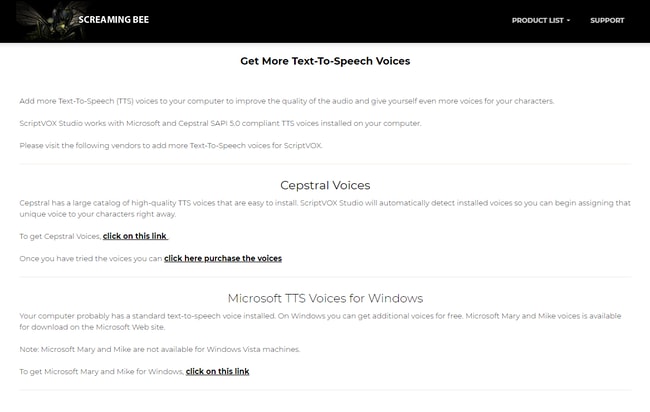650x412 pixels.
Task: Click the "To get Cepstral Voices," text
Action: tap(60, 236)
